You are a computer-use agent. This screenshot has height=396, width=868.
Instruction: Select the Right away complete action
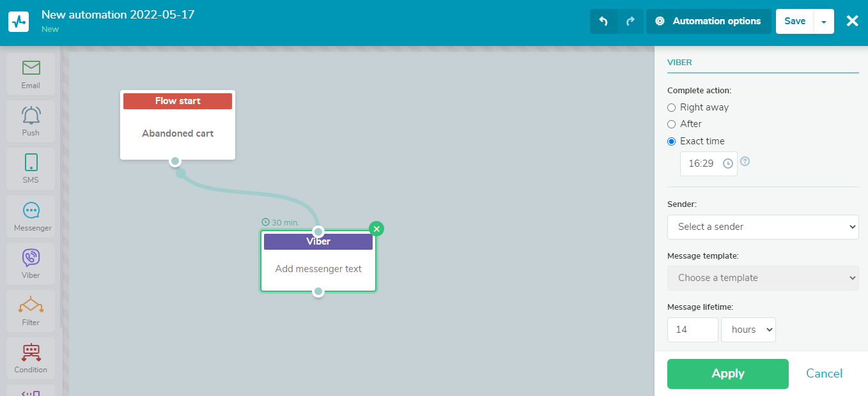click(x=671, y=107)
